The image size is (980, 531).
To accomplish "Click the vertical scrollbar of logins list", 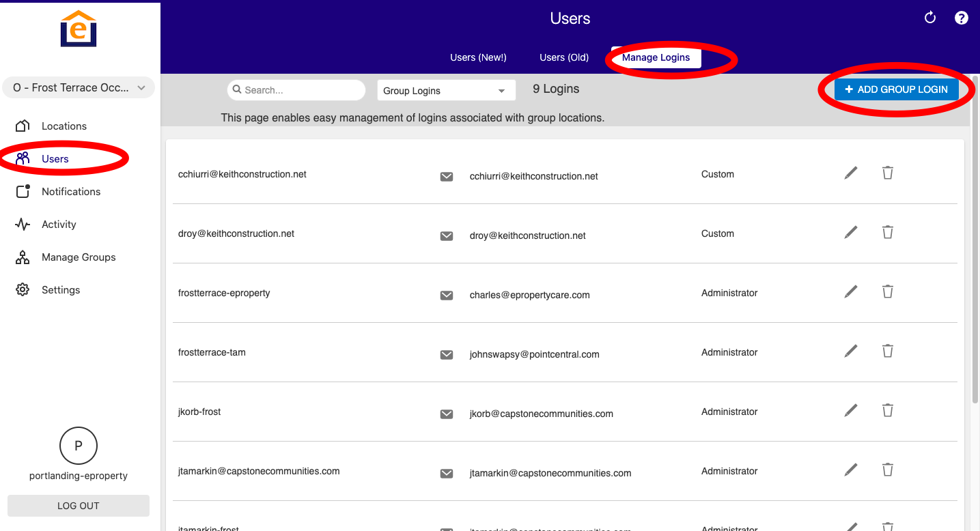I will coord(975,239).
